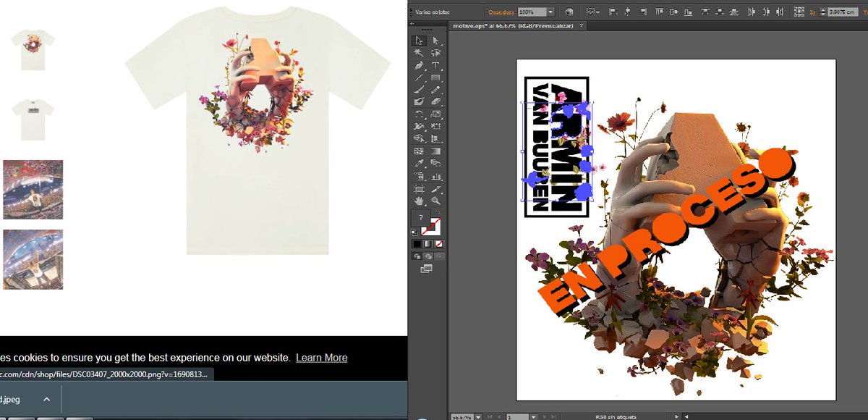Select the Perspective Grid tool

435,138
